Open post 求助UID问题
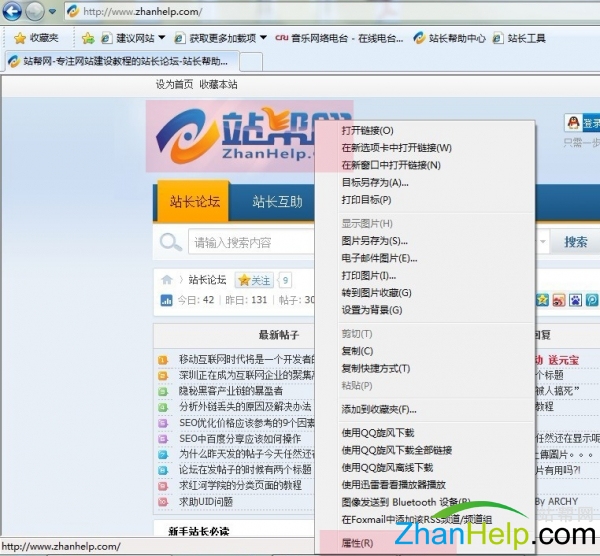The width and height of the screenshot is (600, 556). coord(206,501)
